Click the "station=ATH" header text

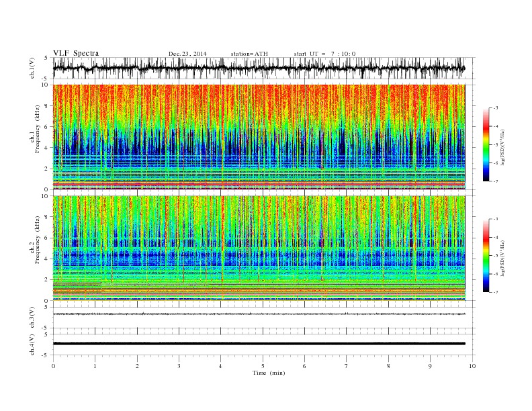coord(249,54)
